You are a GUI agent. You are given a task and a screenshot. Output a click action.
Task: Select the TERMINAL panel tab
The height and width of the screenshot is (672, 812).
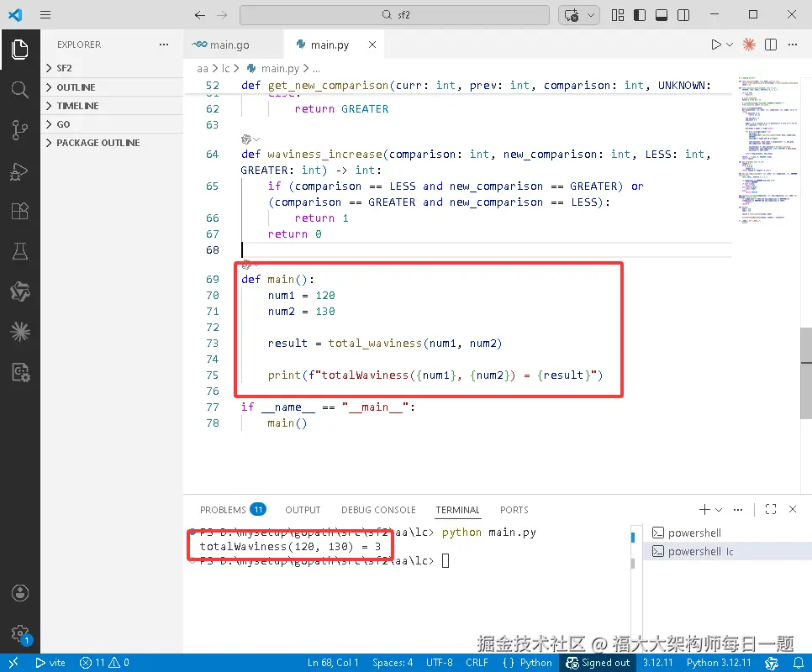pyautogui.click(x=457, y=510)
